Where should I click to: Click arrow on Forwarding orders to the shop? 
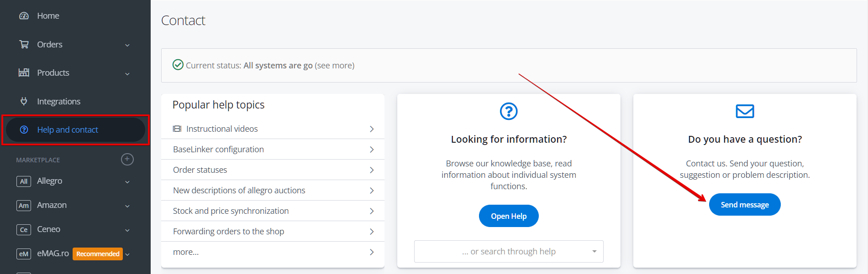372,232
